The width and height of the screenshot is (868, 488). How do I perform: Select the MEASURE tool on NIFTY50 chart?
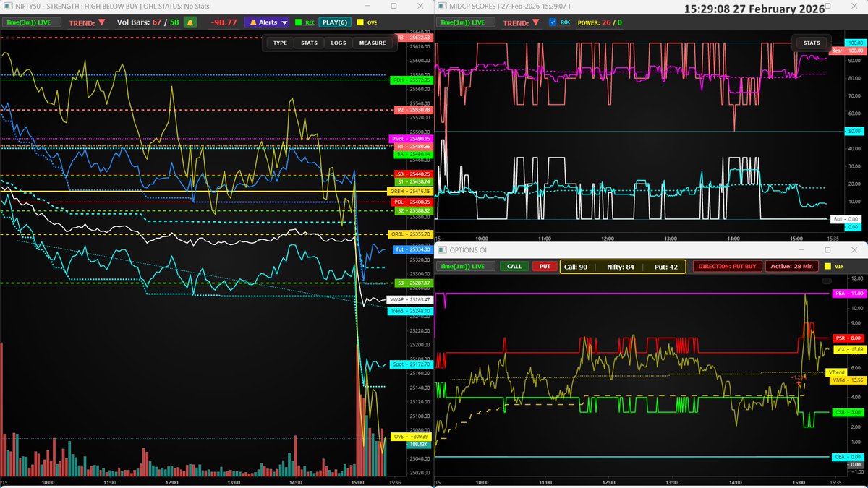click(373, 43)
